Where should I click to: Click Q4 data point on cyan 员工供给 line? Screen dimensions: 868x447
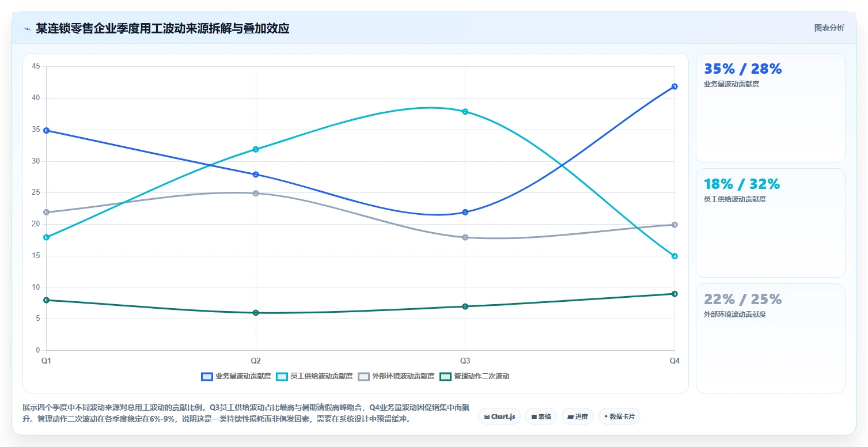(x=674, y=256)
